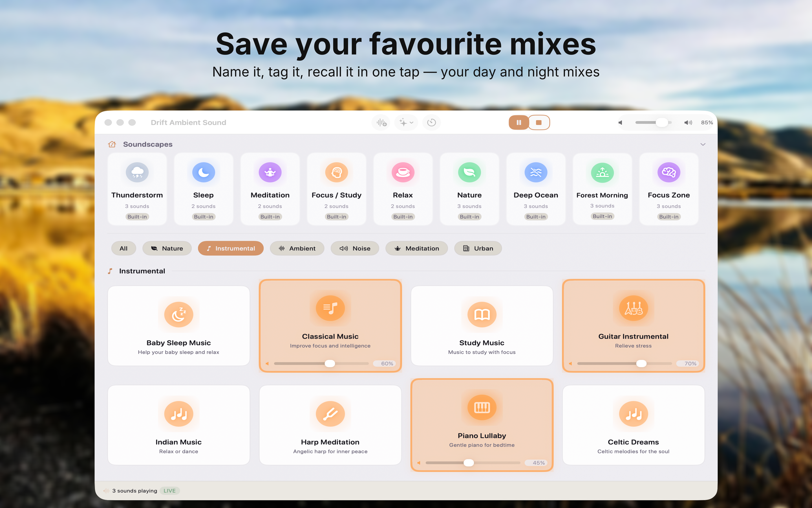Enable the Celtic Dreams sound
The height and width of the screenshot is (508, 812).
click(634, 425)
